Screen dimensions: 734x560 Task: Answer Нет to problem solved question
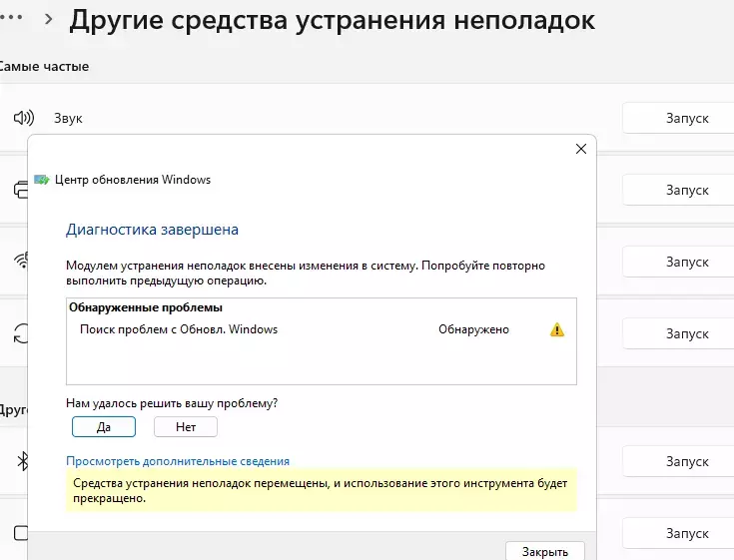pyautogui.click(x=186, y=426)
